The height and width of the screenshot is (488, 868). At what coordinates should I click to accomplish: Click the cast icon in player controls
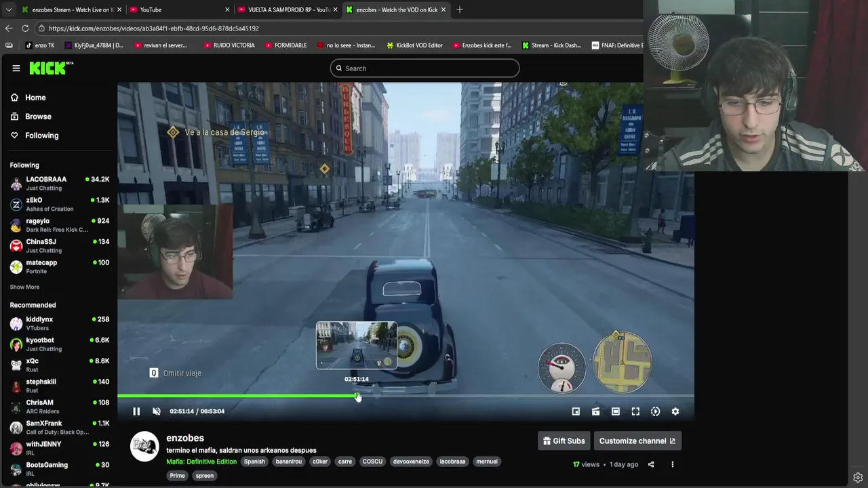click(x=595, y=411)
